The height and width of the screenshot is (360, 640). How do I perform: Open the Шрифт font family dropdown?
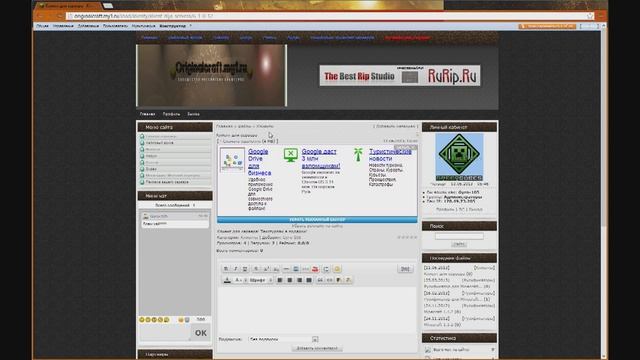coord(261,280)
